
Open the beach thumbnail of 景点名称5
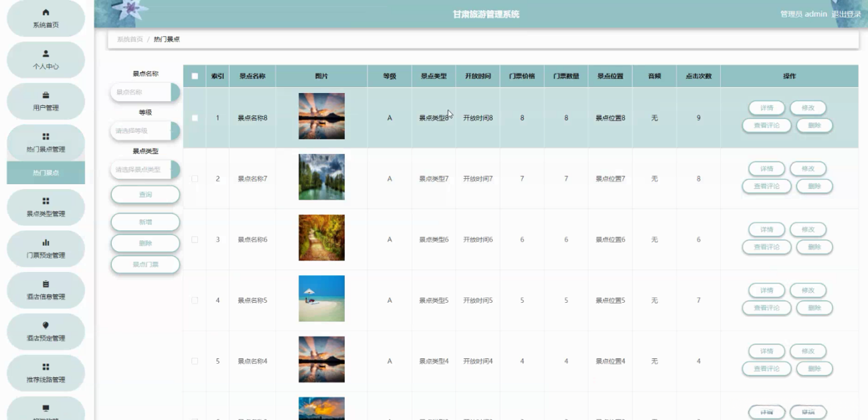pos(321,299)
